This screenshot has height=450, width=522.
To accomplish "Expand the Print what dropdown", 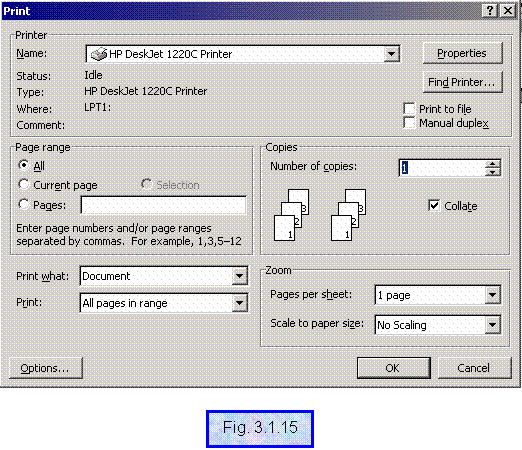I will pos(239,276).
